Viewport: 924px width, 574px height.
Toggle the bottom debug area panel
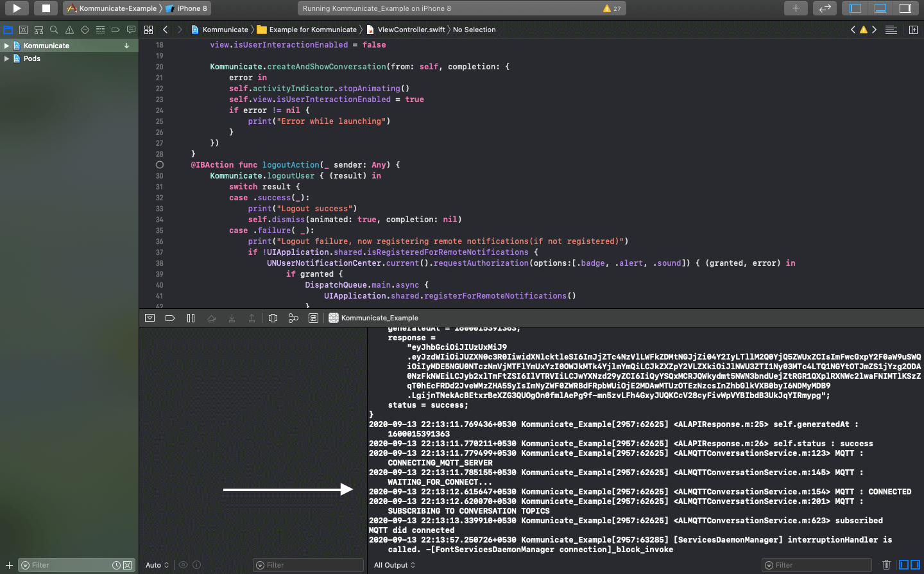click(x=880, y=8)
